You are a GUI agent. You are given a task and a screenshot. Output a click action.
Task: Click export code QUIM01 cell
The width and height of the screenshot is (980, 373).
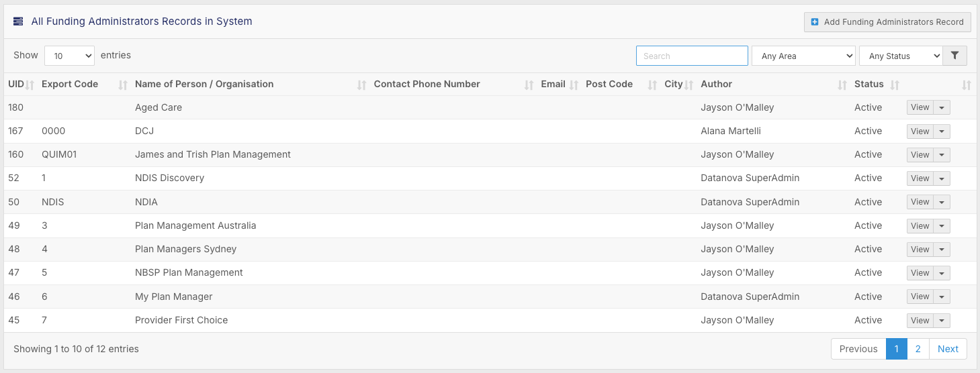[59, 154]
